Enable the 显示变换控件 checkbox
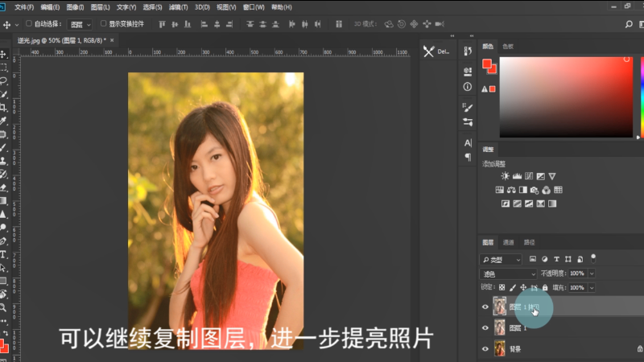The height and width of the screenshot is (362, 644). (x=104, y=23)
